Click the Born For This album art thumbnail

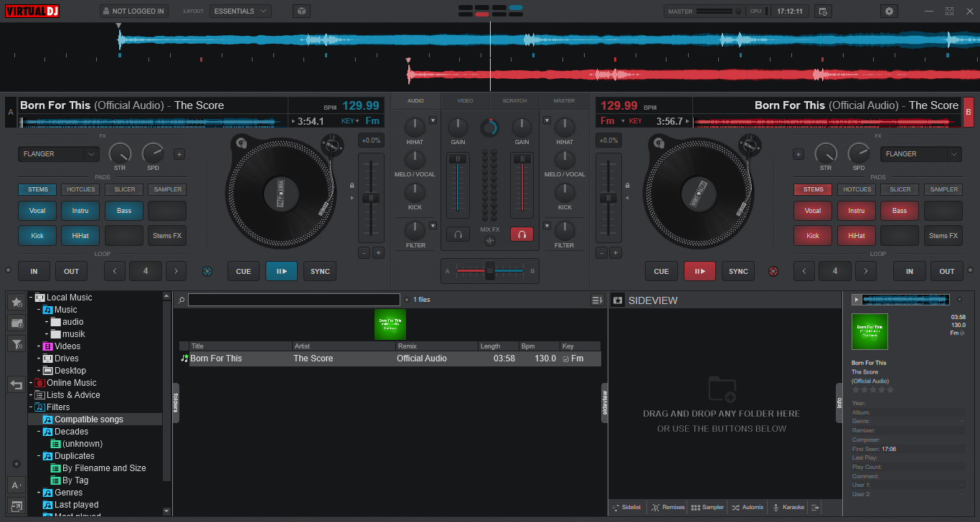390,324
